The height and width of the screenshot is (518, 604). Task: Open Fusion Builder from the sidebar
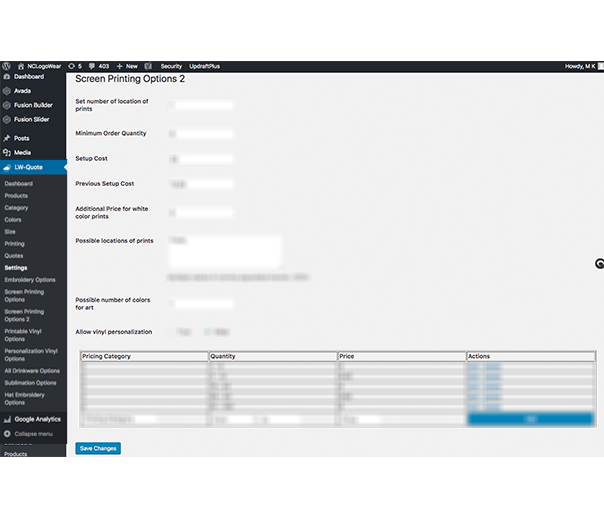coord(33,104)
